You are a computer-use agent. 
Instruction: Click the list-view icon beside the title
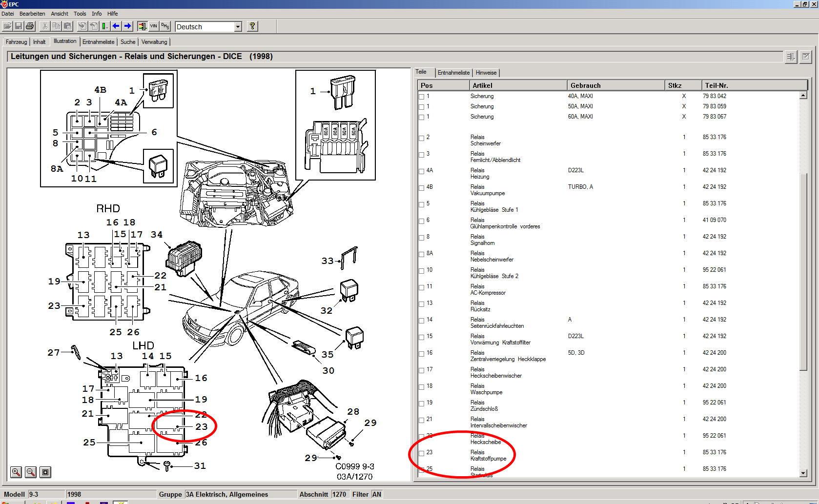click(x=791, y=57)
